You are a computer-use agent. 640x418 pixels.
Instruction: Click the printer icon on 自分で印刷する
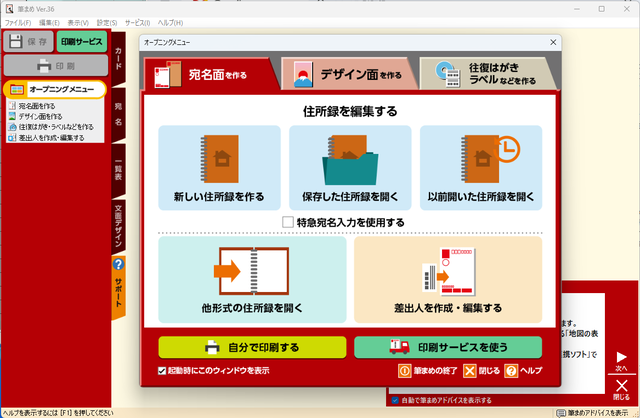[x=212, y=347]
